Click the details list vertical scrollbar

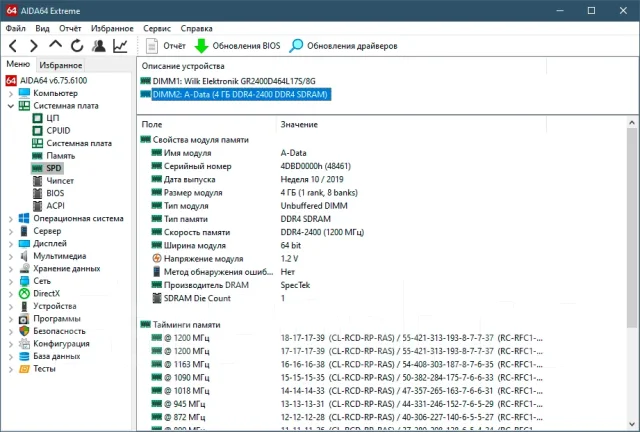coord(632,227)
